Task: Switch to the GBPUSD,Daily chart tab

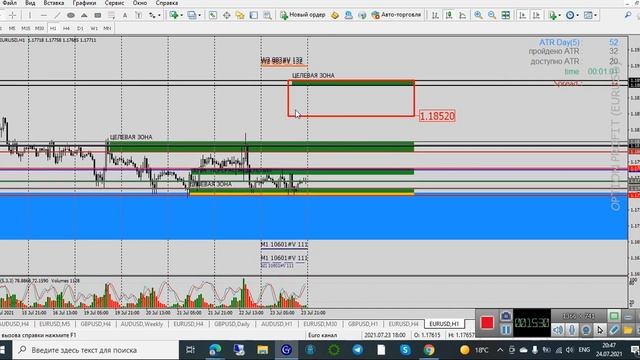Action: point(232,324)
